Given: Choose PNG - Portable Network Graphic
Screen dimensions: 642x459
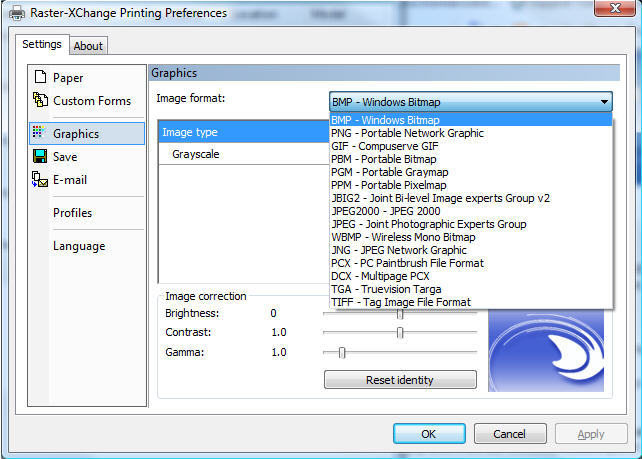Looking at the screenshot, I should click(x=471, y=133).
